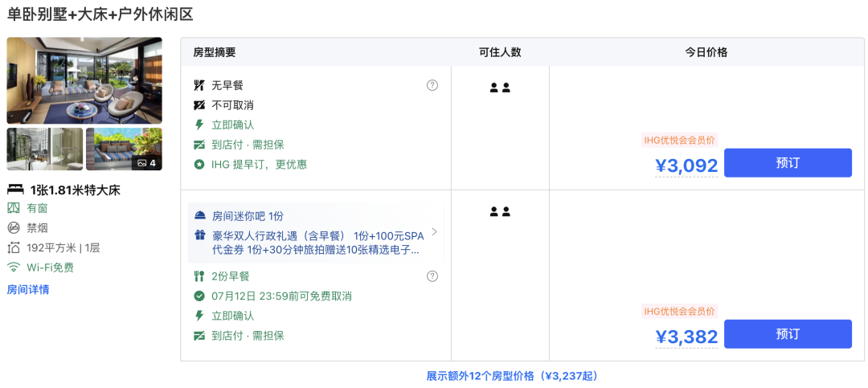Click the 今日价格 column header
This screenshot has height=388, width=868.
pyautogui.click(x=706, y=52)
